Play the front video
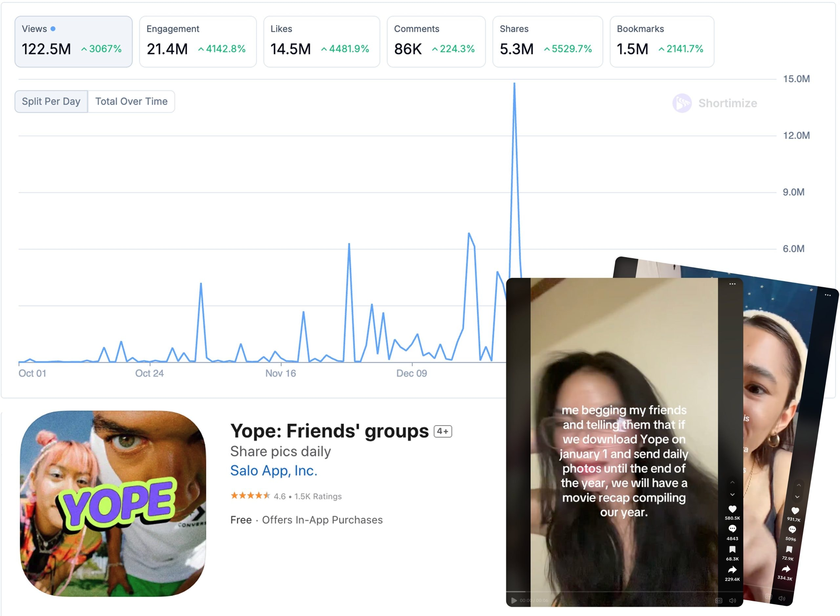The width and height of the screenshot is (840, 616). pos(514,600)
